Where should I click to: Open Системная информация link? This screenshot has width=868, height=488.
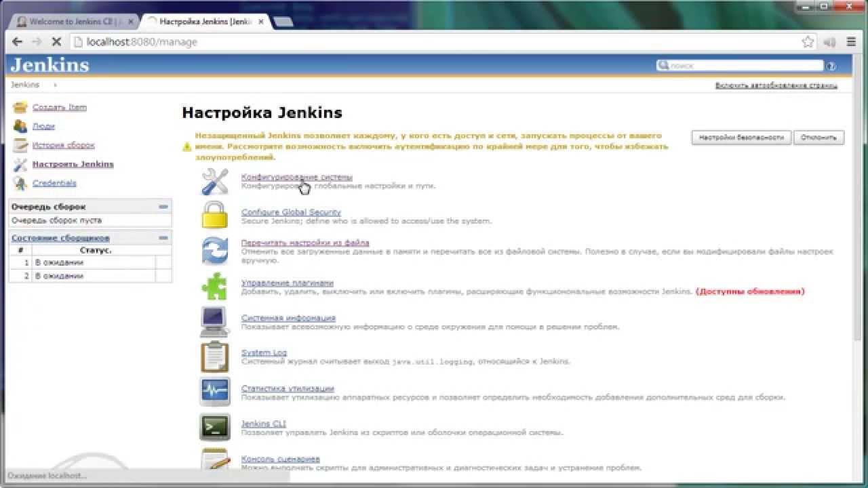(288, 318)
